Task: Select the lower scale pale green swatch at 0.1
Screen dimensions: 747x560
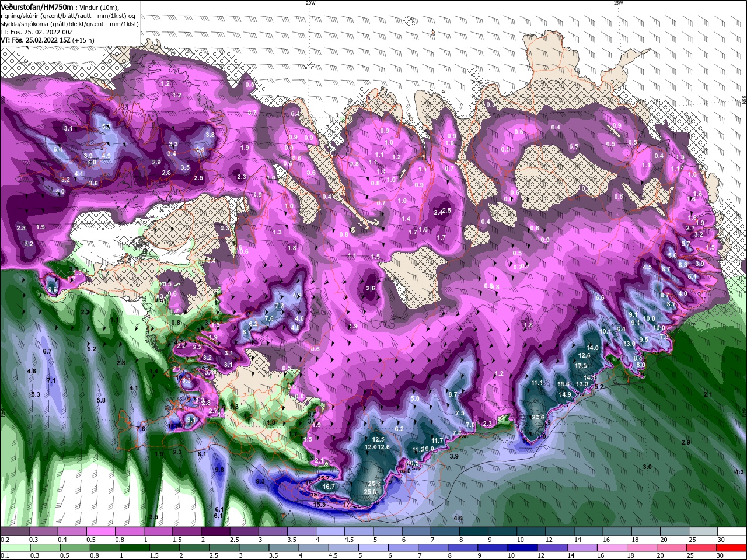Action: [15, 547]
